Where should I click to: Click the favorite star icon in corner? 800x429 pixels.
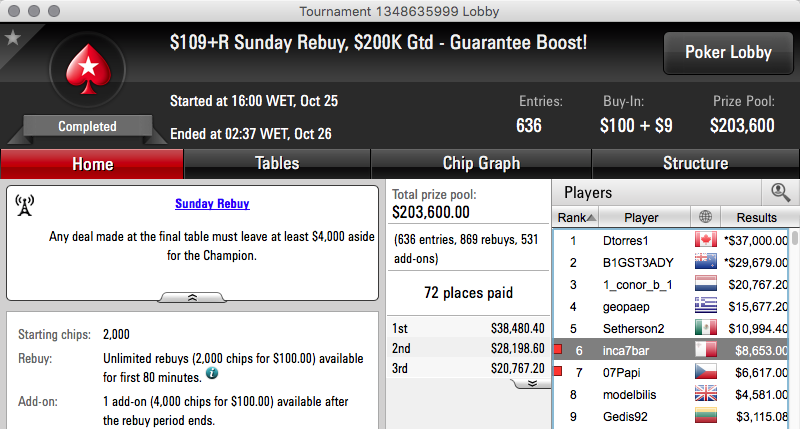(12, 38)
